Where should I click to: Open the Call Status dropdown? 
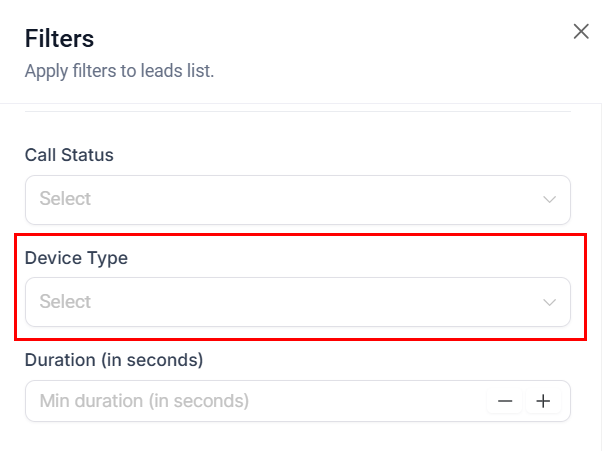pyautogui.click(x=297, y=199)
